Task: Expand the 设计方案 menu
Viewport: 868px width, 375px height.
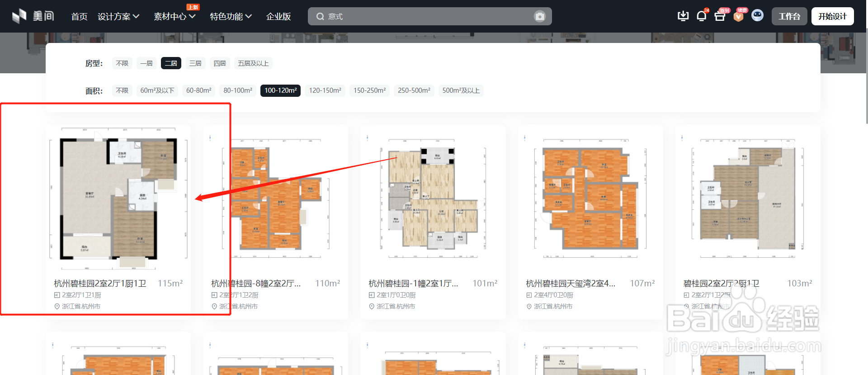Action: [118, 16]
